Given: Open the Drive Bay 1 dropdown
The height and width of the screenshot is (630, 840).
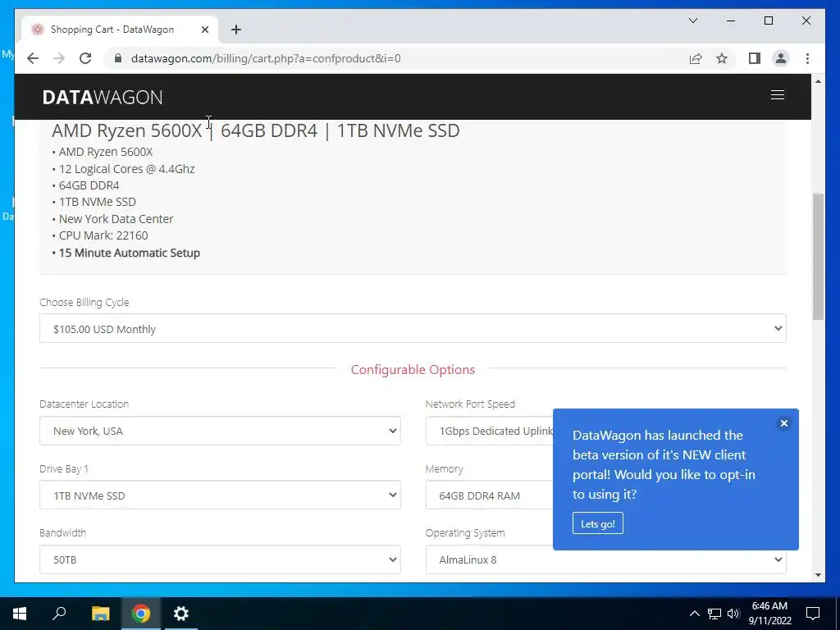Looking at the screenshot, I should (x=220, y=495).
